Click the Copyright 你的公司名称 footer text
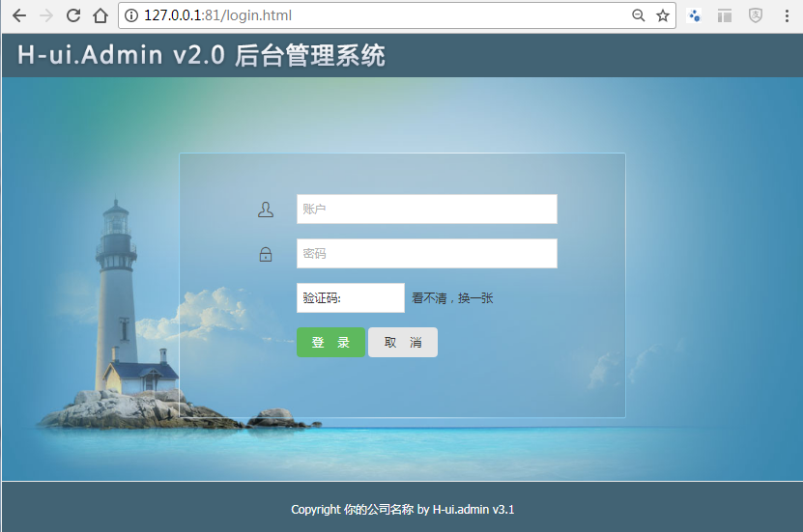 [403, 510]
